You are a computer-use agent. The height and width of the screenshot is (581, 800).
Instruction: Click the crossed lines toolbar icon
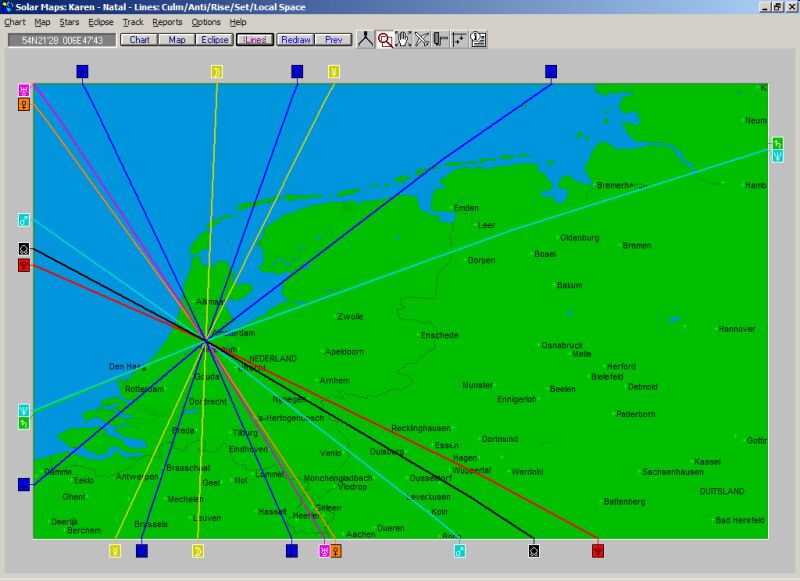point(422,40)
